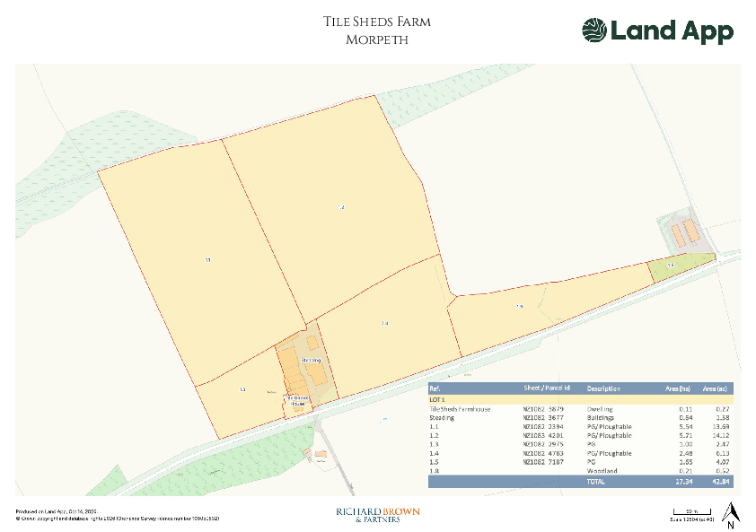Click the 'Description' column header

[x=603, y=388]
